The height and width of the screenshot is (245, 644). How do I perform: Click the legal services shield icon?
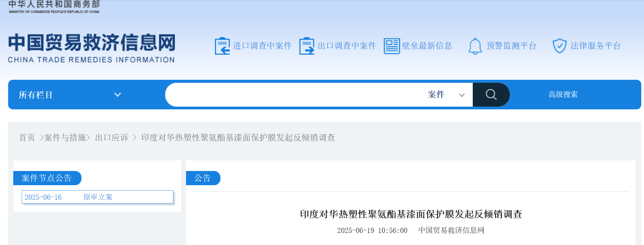(559, 46)
